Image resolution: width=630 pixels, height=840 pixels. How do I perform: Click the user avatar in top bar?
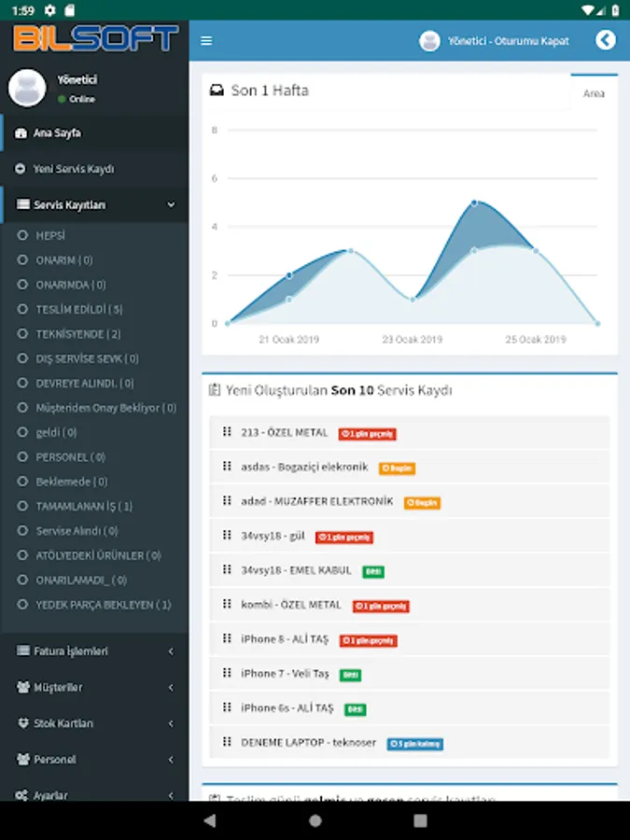tap(429, 41)
